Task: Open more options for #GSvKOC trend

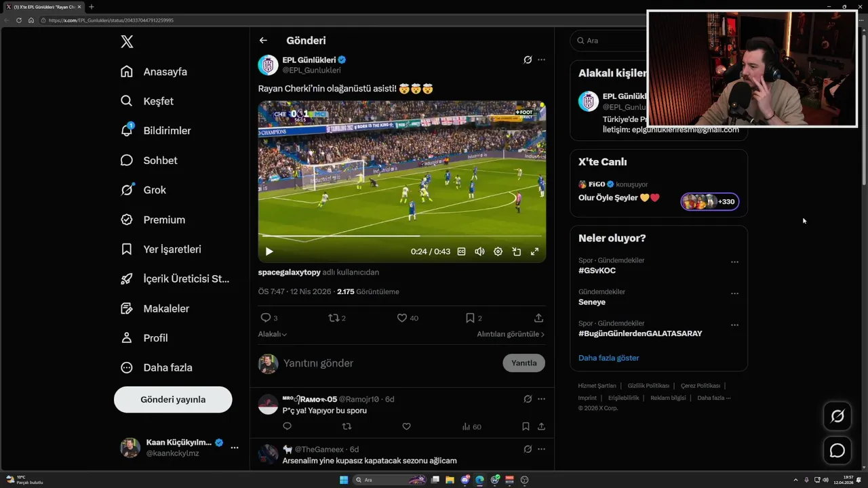Action: click(x=734, y=262)
